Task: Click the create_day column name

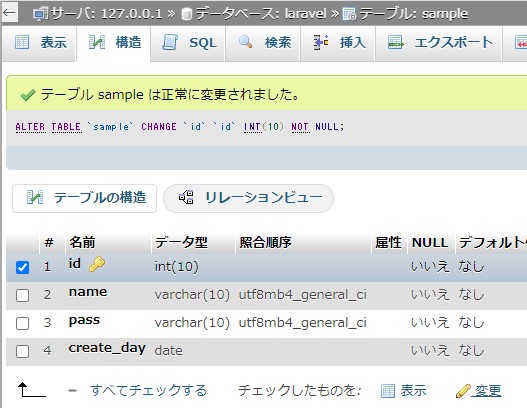Action: (107, 348)
